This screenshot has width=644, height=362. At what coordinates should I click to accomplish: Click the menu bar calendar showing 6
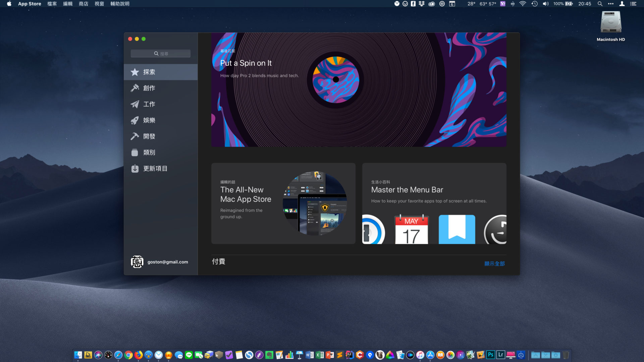coord(452,4)
